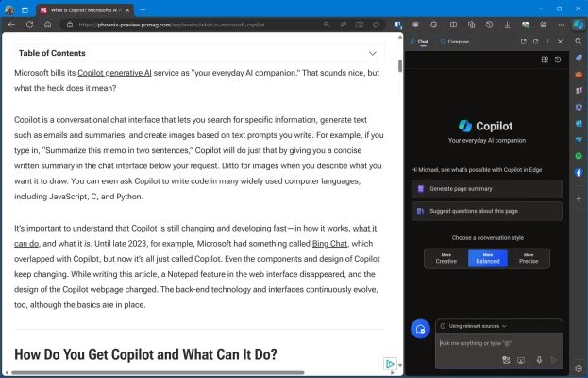Screen dimensions: 588x378
Task: Click Suggest questions about this page
Action: click(x=487, y=211)
